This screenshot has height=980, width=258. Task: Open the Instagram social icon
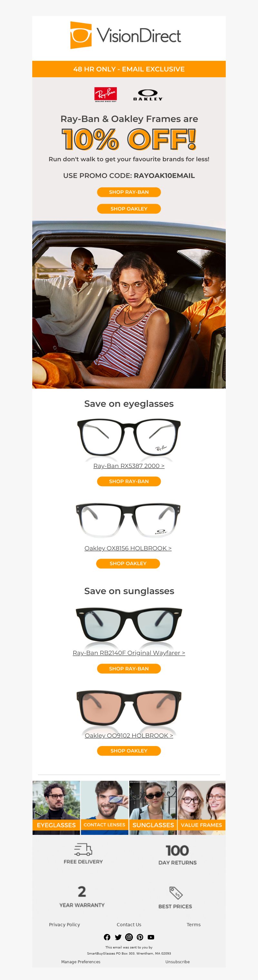[129, 937]
